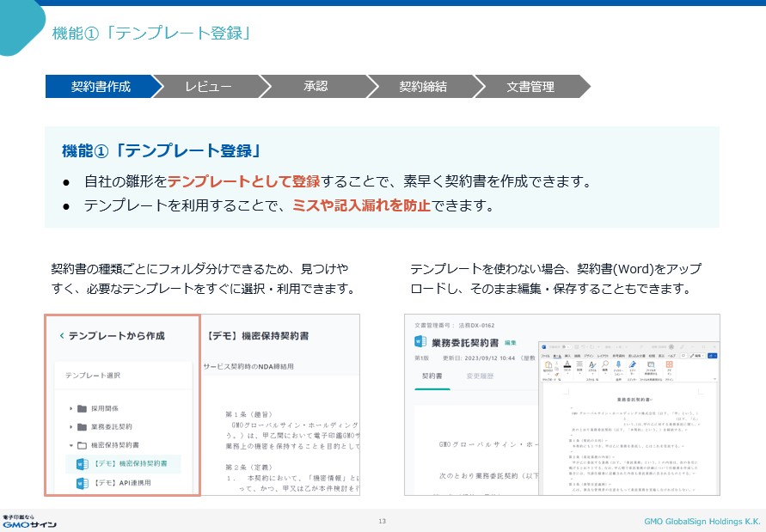Open the 挿入 ribbon tab in Word
The width and height of the screenshot is (766, 532).
coord(567,354)
